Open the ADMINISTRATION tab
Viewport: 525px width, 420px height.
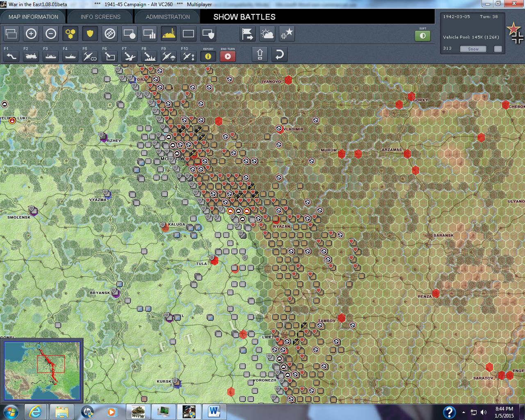pos(168,17)
